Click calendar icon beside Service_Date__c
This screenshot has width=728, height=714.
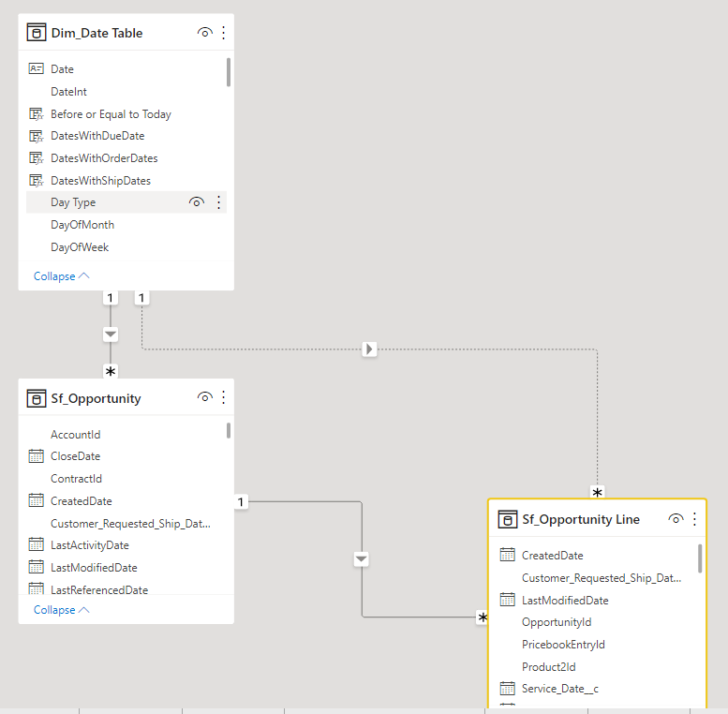point(508,689)
